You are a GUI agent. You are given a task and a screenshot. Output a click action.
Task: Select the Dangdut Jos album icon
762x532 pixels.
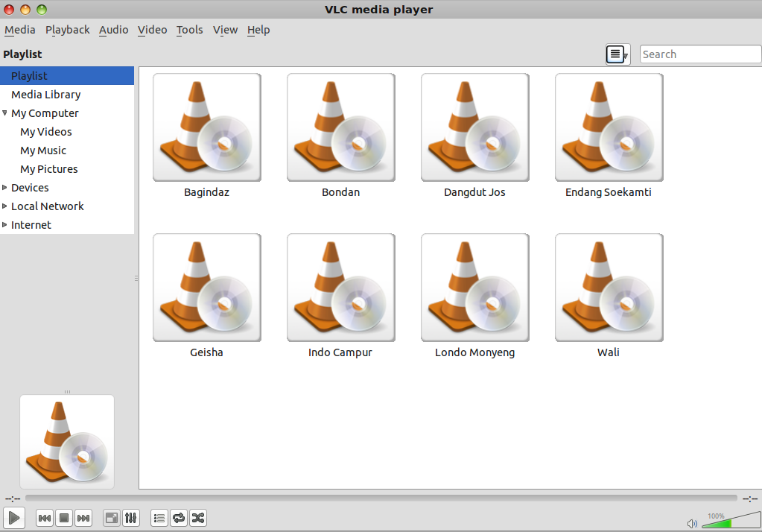click(475, 127)
